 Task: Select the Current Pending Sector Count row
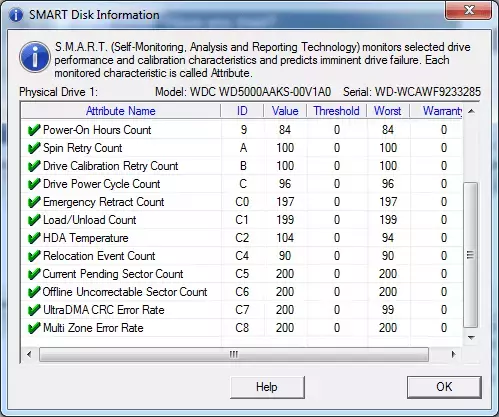(x=242, y=274)
